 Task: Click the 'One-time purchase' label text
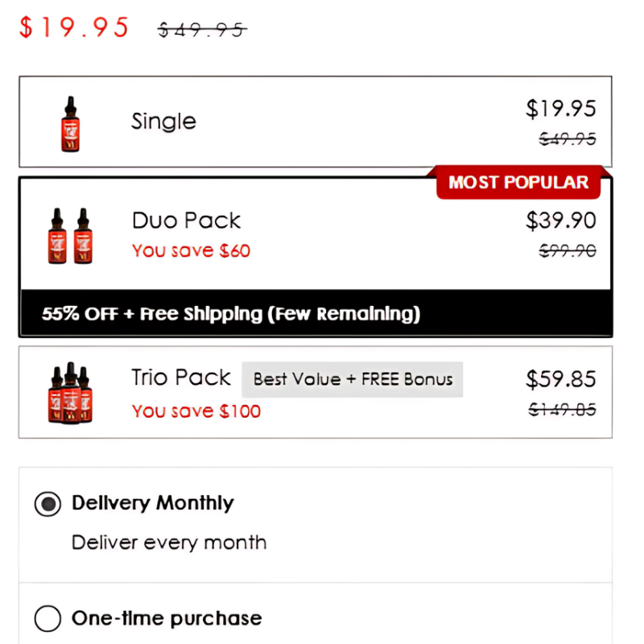tap(167, 618)
